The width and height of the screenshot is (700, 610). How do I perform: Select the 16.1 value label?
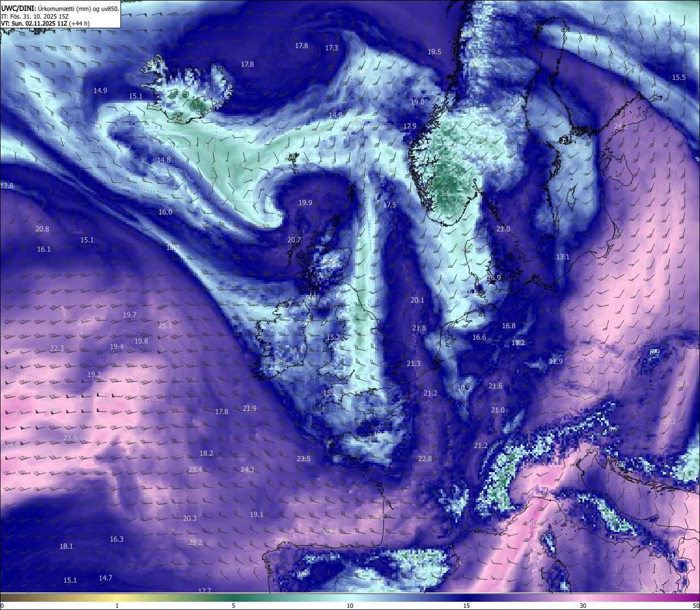[44, 249]
